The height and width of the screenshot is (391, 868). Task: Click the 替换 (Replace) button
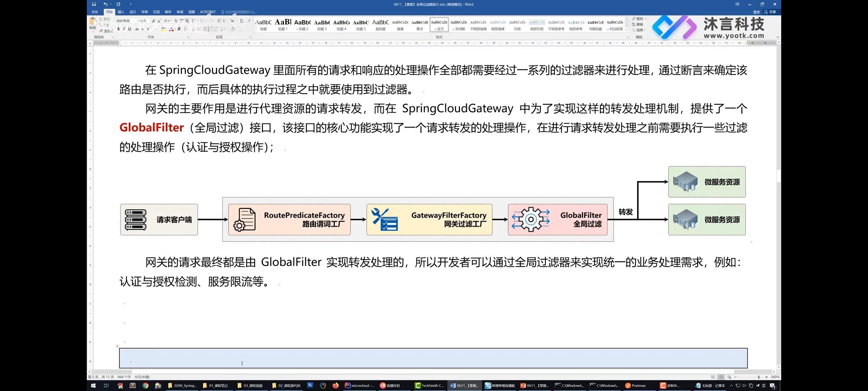[638, 24]
